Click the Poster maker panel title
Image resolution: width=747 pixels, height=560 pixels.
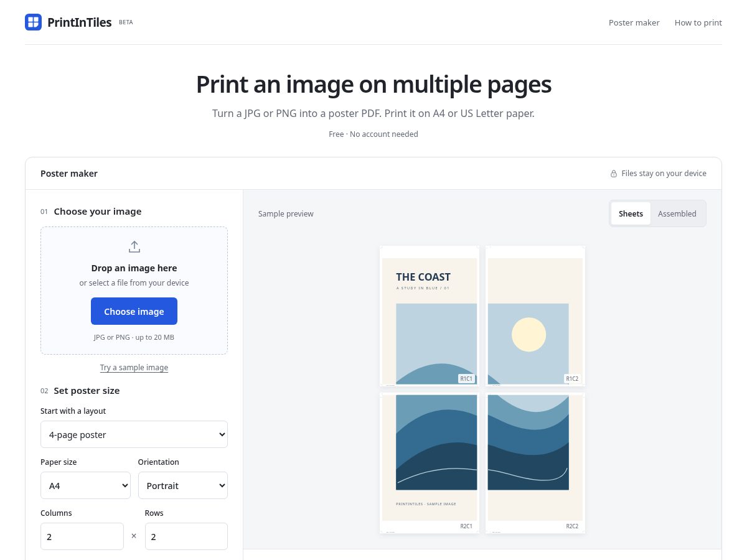pyautogui.click(x=69, y=174)
